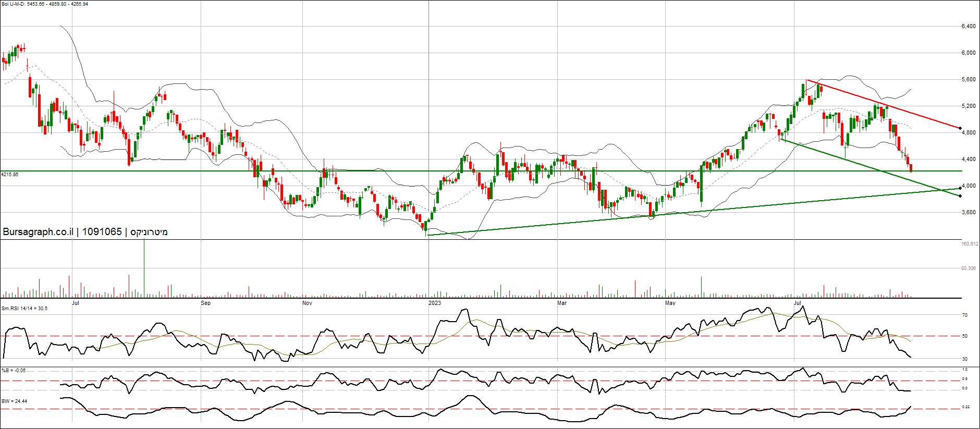Screen dimensions: 980x429
Task: Click the stock number 1091065 label
Action: (x=102, y=232)
